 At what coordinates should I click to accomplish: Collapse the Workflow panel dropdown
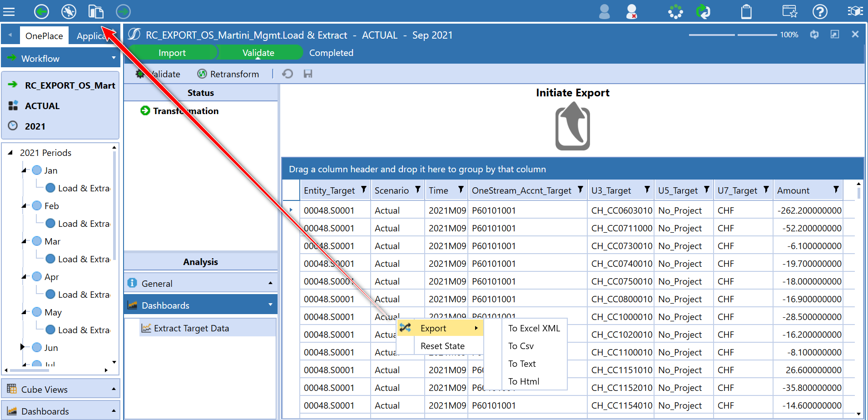(x=114, y=58)
